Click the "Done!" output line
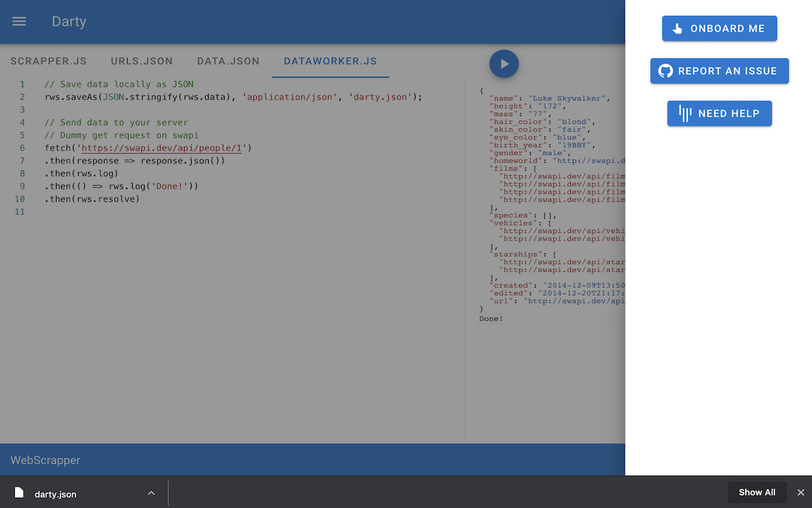Image resolution: width=812 pixels, height=508 pixels. [x=491, y=319]
